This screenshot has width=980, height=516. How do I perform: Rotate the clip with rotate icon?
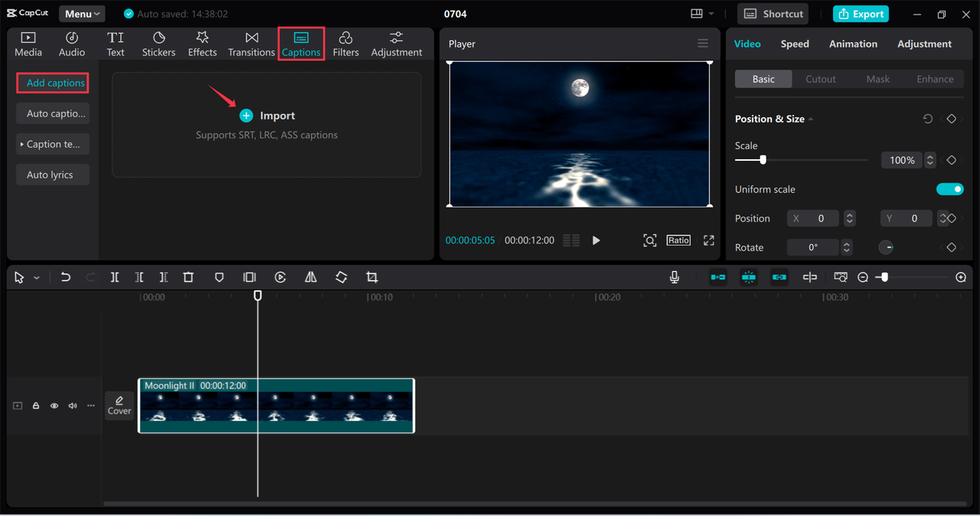coord(341,277)
